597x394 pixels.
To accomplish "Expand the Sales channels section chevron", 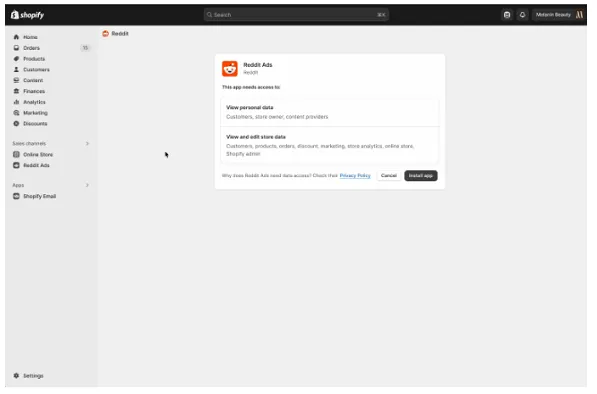I will pos(87,144).
